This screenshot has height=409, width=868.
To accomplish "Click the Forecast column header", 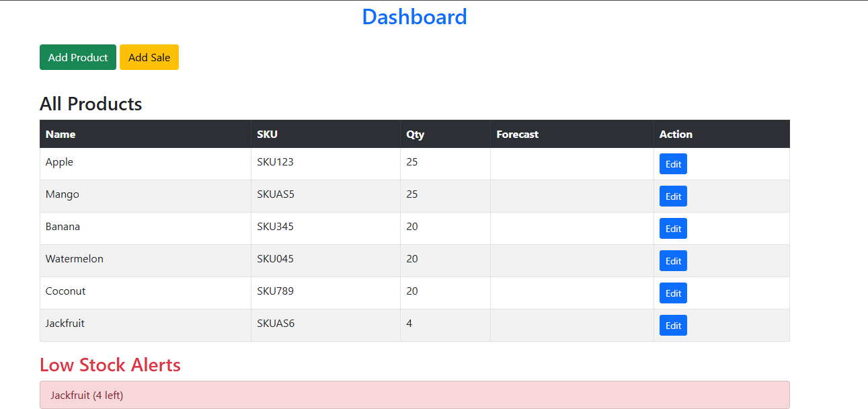I will click(x=572, y=134).
